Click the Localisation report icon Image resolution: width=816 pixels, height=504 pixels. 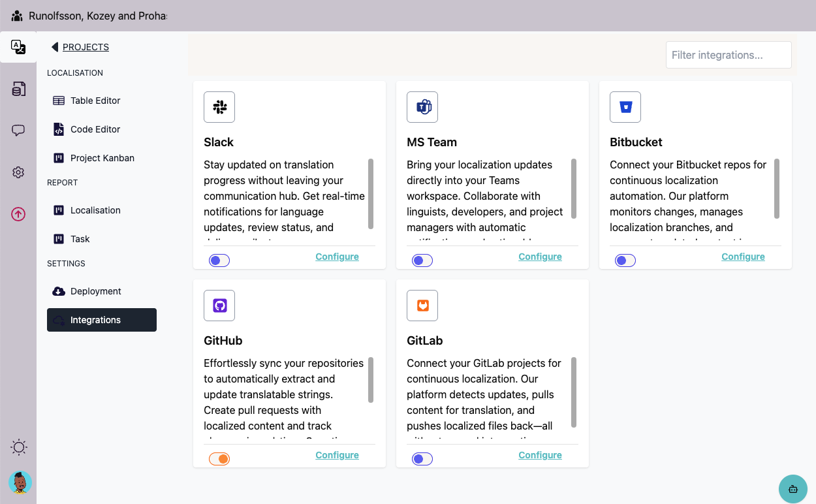click(x=59, y=210)
